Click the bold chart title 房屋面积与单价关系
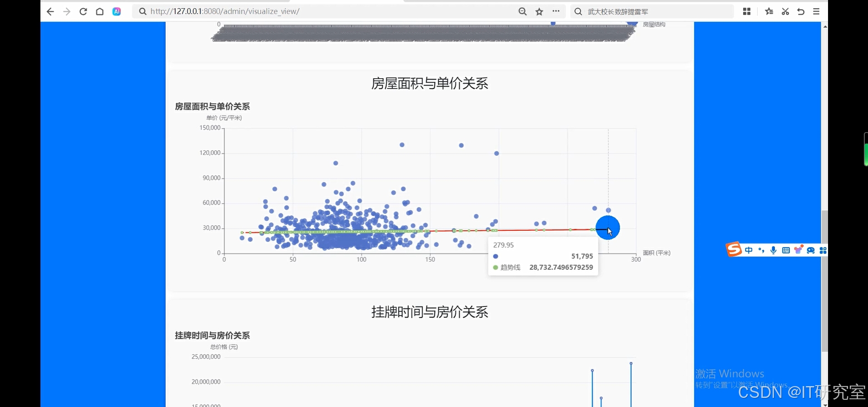Image resolution: width=868 pixels, height=407 pixels. coord(213,107)
